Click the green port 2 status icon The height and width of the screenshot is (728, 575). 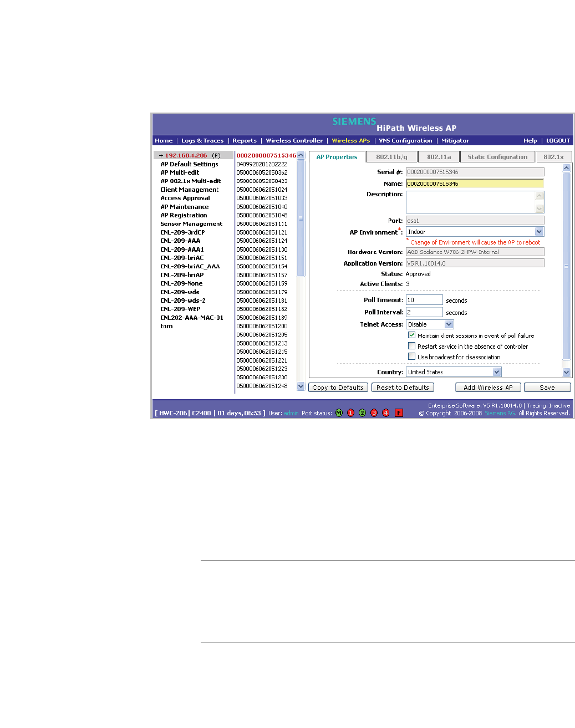362,413
